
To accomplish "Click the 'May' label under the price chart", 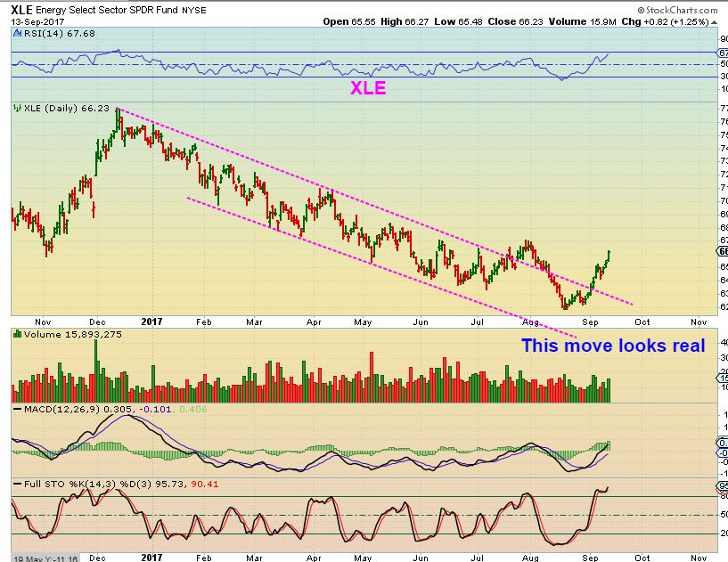I will [363, 322].
